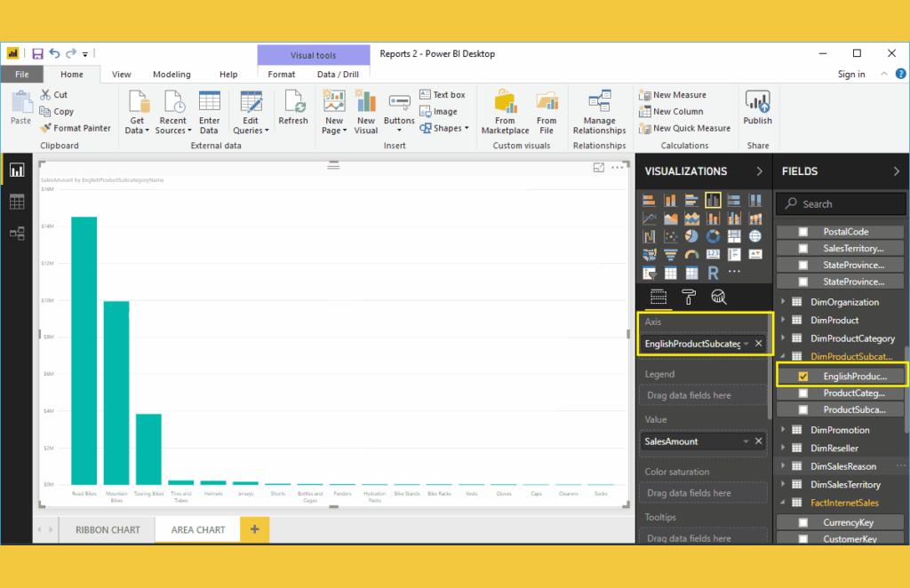Screen dimensions: 910x588
Task: Select the stacked column chart visualization
Action: pyautogui.click(x=670, y=201)
